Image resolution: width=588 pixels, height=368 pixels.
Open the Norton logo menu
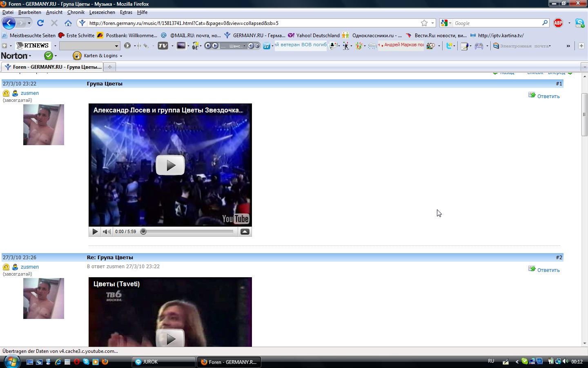pyautogui.click(x=16, y=56)
